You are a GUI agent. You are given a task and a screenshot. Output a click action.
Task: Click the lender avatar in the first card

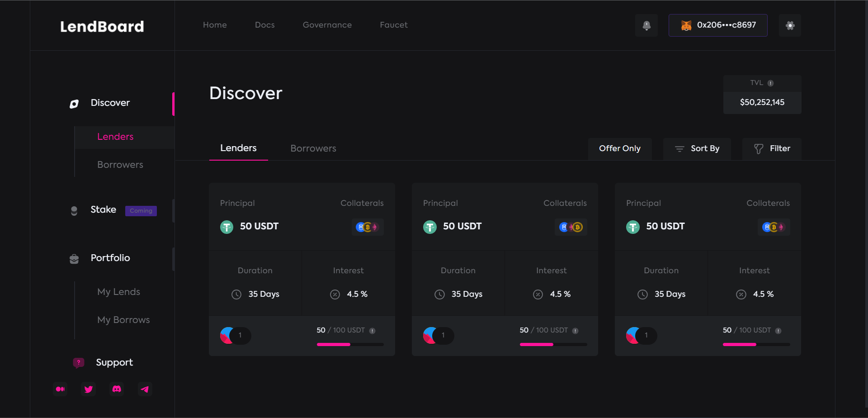click(x=228, y=336)
